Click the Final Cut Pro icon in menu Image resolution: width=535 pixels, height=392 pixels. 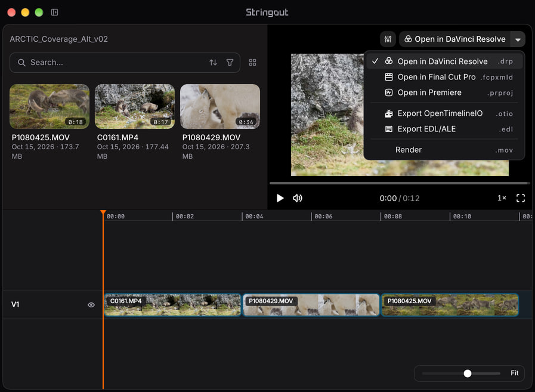(x=389, y=77)
